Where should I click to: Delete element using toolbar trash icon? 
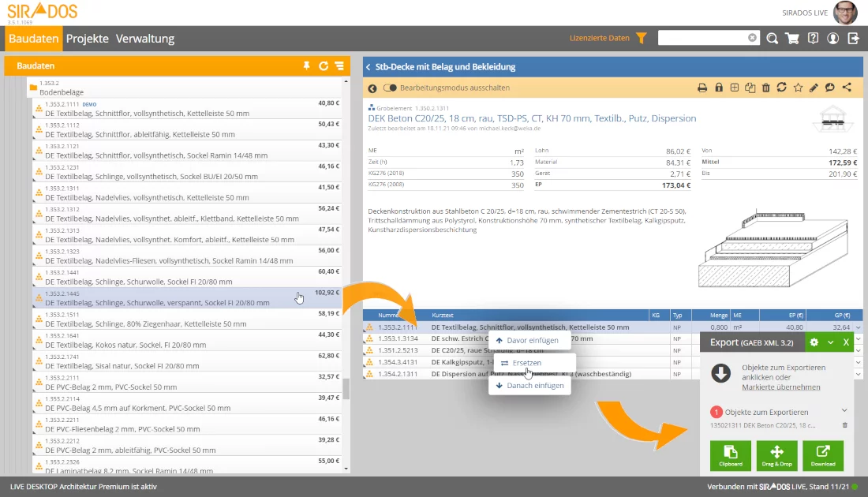[765, 88]
